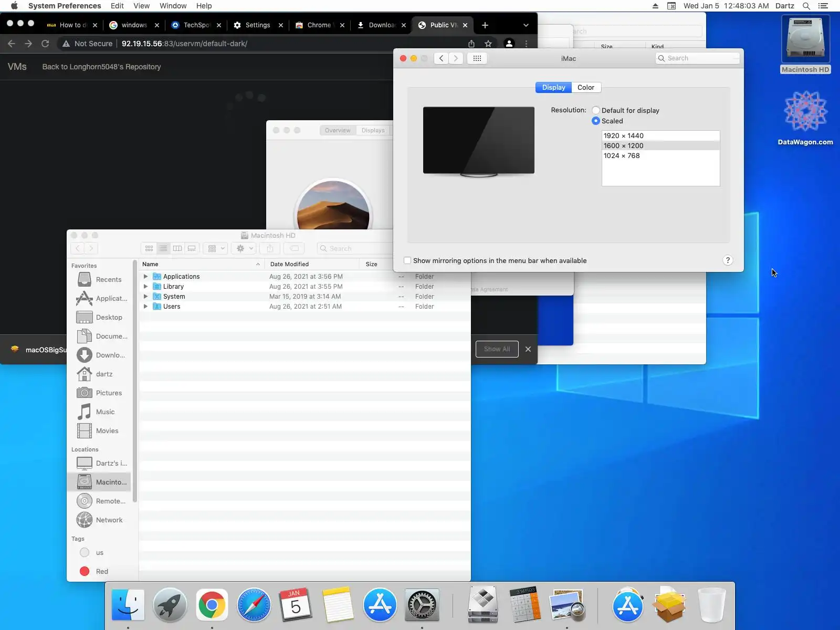Viewport: 840px width, 630px height.
Task: Open the Trash in the Dock
Action: [x=712, y=605]
